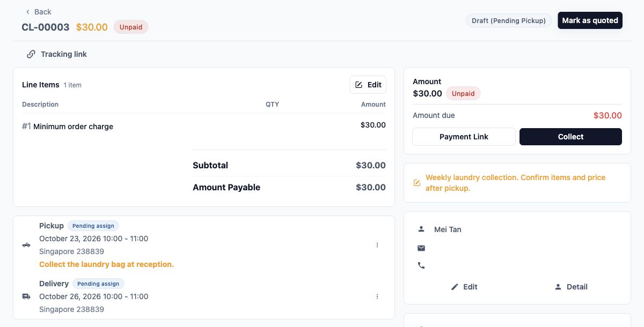Click the orange $30.00 total in the header
Viewport: 644px width, 327px height.
[x=92, y=27]
